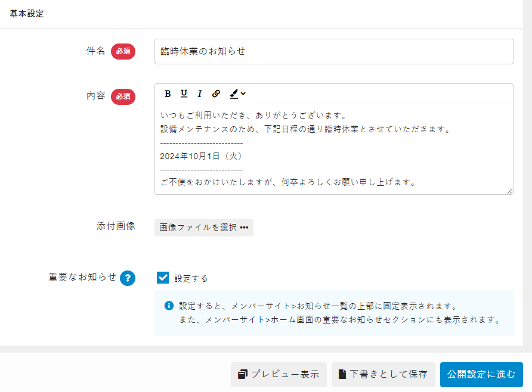Click the 添付画像 field label
Screen dimensions: 532x392
click(116, 226)
